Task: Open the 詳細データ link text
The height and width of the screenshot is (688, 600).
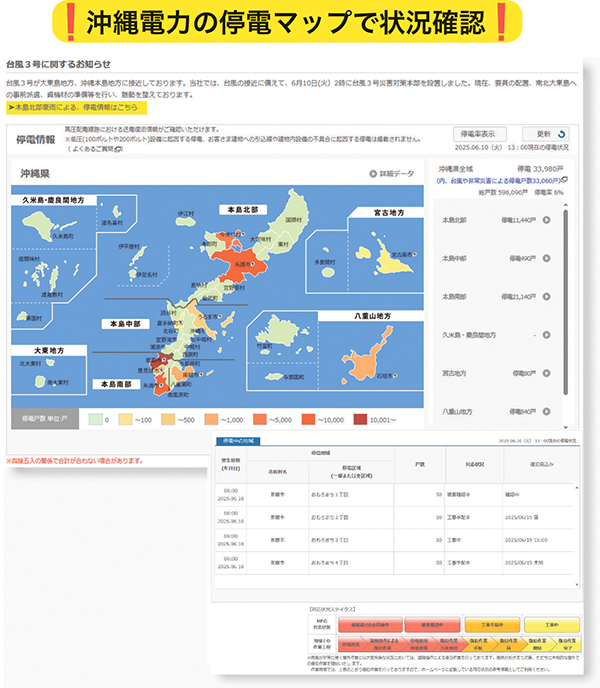Action: pos(397,174)
